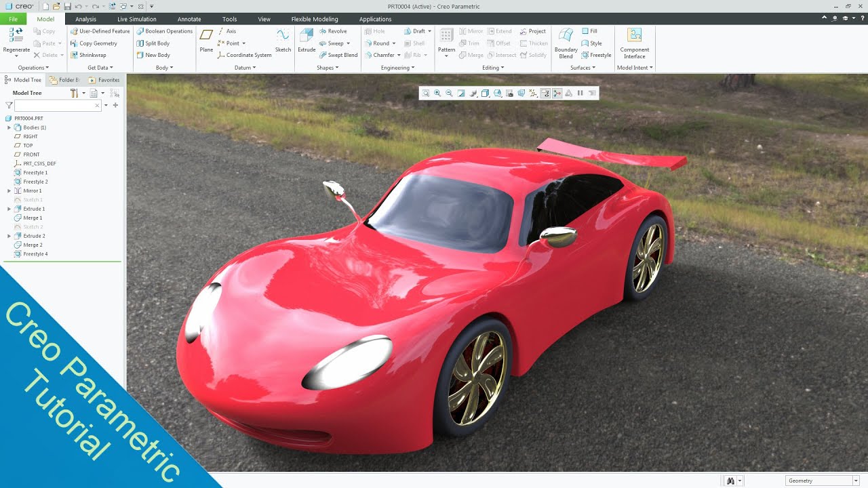The image size is (868, 488).
Task: Click the Zoom Out icon in graphics toolbar
Action: tap(449, 93)
